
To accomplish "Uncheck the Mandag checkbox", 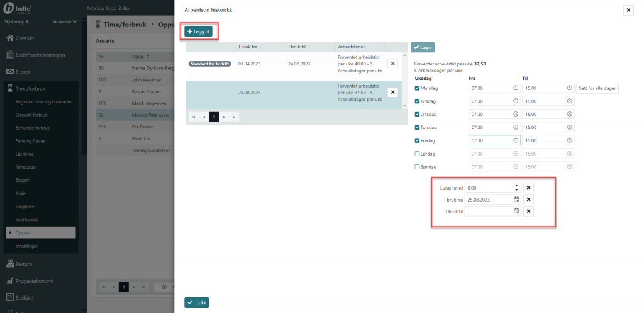I will [417, 88].
